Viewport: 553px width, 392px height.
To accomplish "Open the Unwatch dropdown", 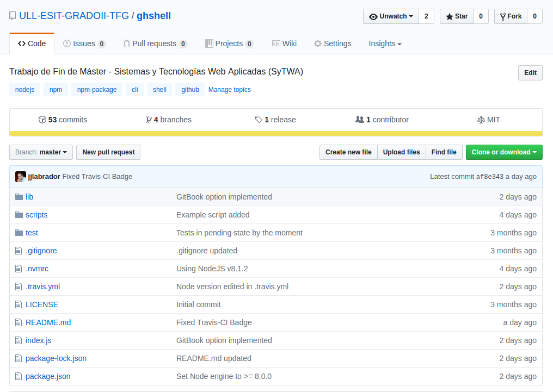I will click(x=391, y=16).
